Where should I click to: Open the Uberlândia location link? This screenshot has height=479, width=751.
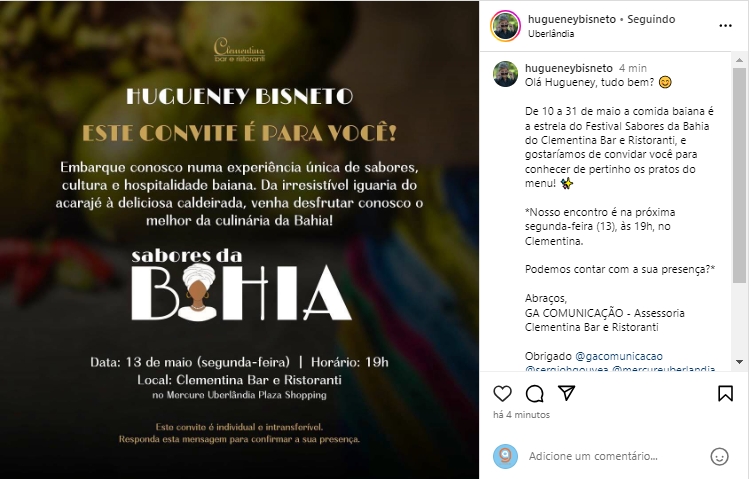pos(551,34)
